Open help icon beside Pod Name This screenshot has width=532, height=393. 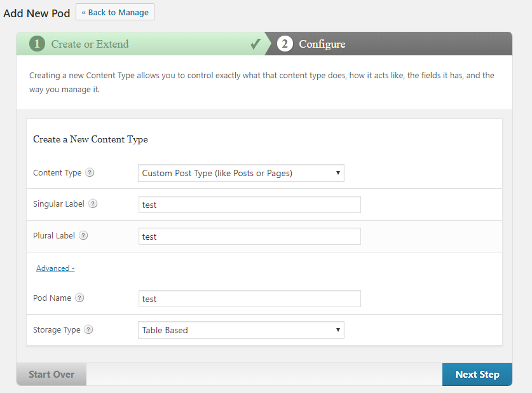pyautogui.click(x=79, y=298)
